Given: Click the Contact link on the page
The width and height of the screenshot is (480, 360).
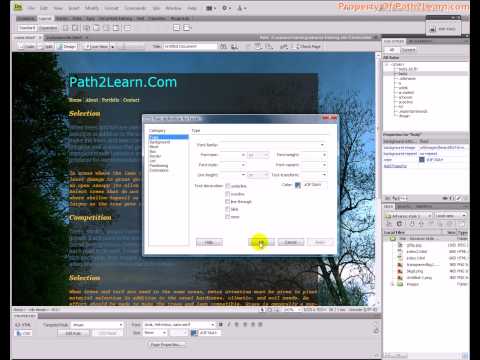Looking at the screenshot, I should tap(131, 100).
